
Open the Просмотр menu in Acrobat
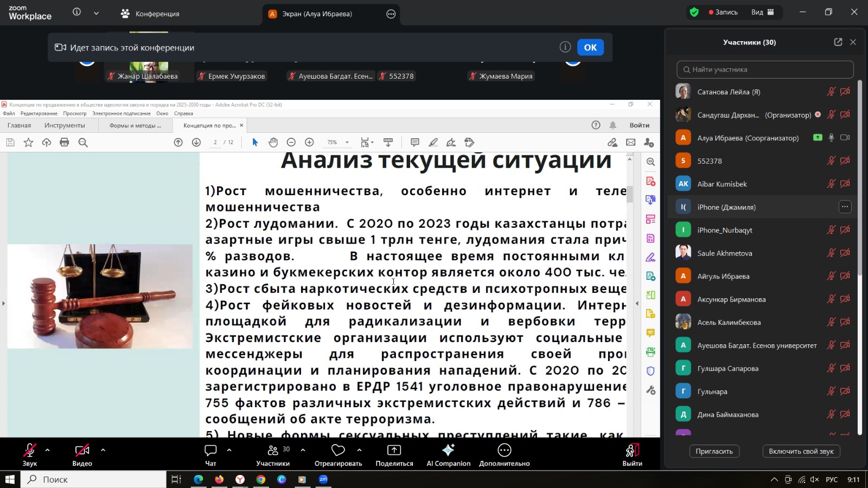pyautogui.click(x=75, y=113)
